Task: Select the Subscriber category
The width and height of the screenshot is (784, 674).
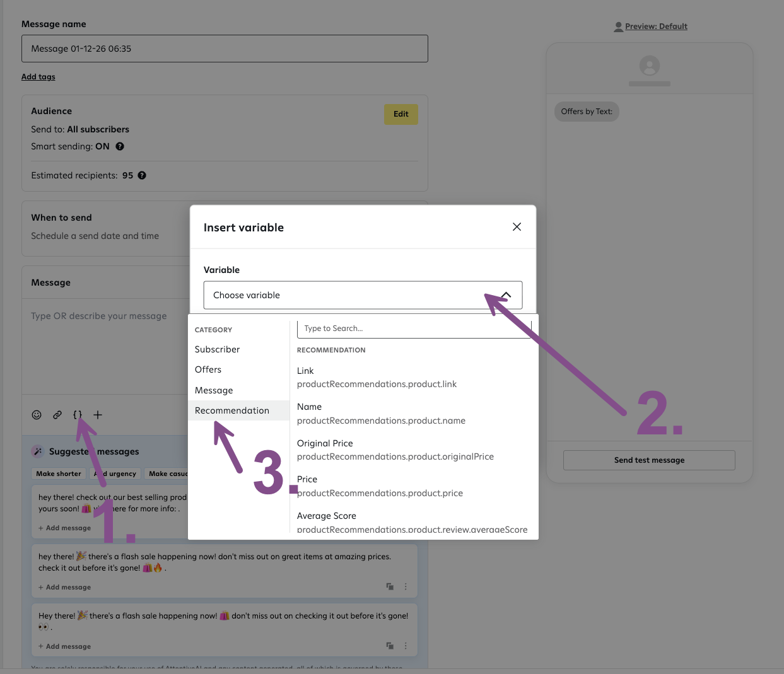Action: click(218, 349)
